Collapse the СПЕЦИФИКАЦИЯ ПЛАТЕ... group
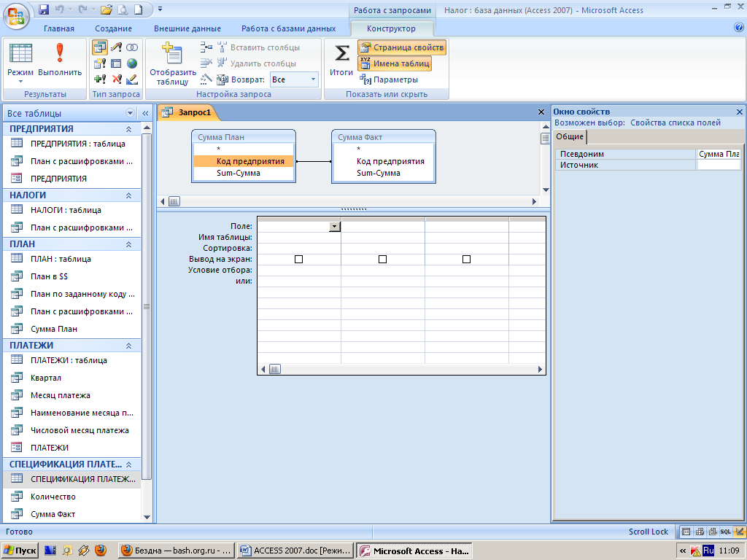 click(128, 464)
